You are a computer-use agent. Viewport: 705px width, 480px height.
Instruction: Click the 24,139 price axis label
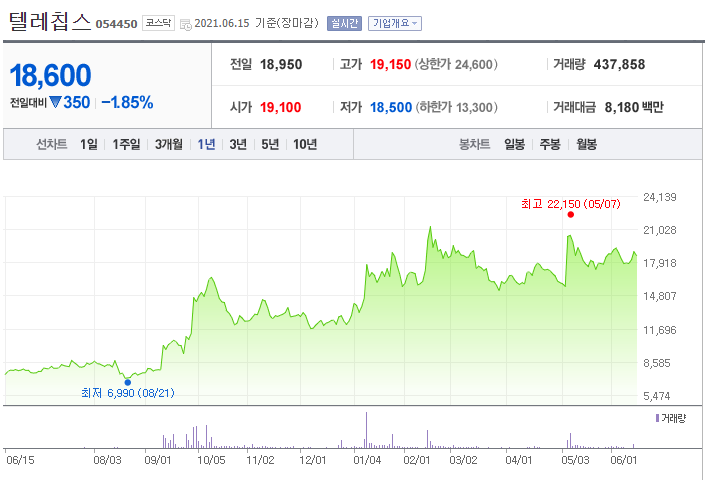point(660,197)
